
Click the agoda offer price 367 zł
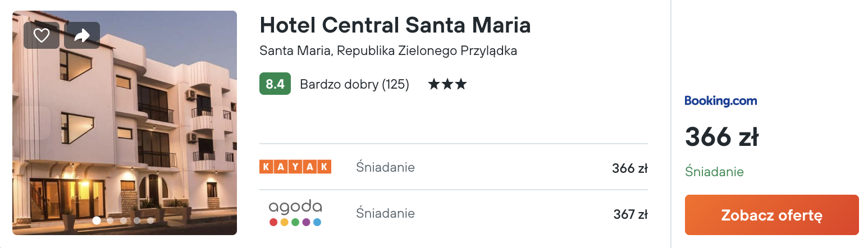click(x=631, y=214)
